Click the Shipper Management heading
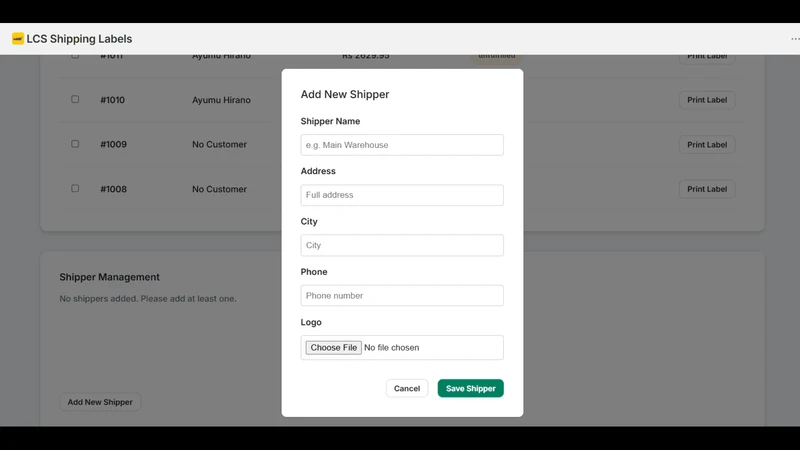Viewport: 800px width, 450px height. tap(109, 277)
